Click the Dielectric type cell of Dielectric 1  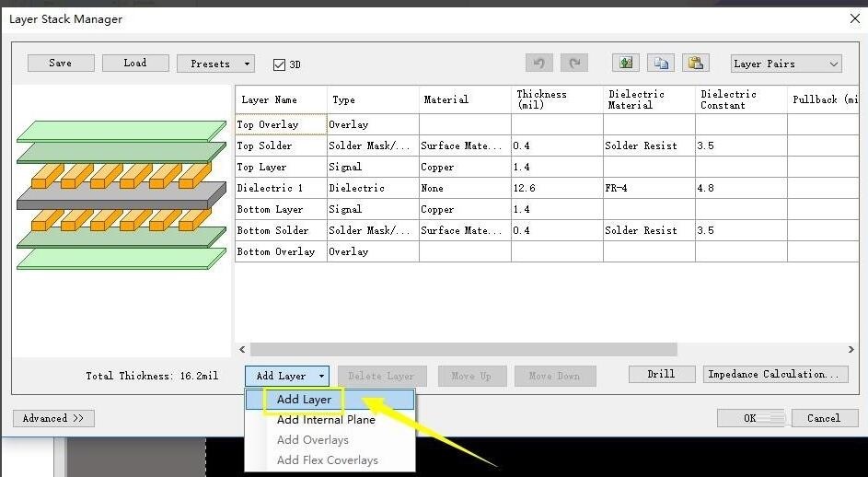373,188
